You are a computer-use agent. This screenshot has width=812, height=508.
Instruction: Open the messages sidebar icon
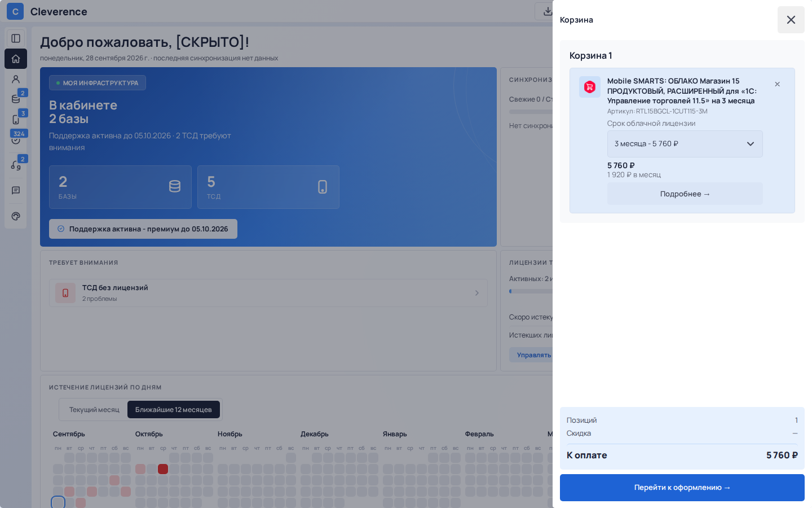[16, 191]
